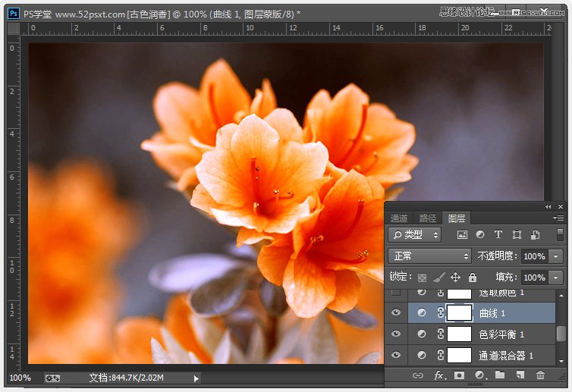The image size is (572, 392).
Task: Create a new group folder icon
Action: (x=500, y=375)
